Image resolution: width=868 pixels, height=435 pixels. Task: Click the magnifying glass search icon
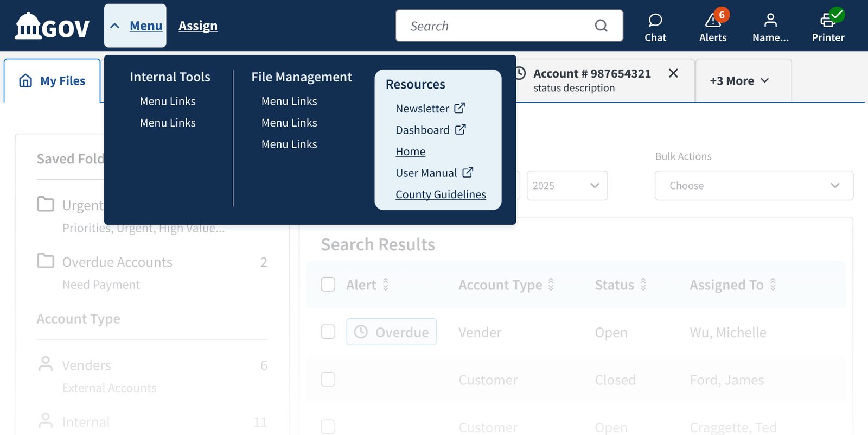[x=601, y=26]
